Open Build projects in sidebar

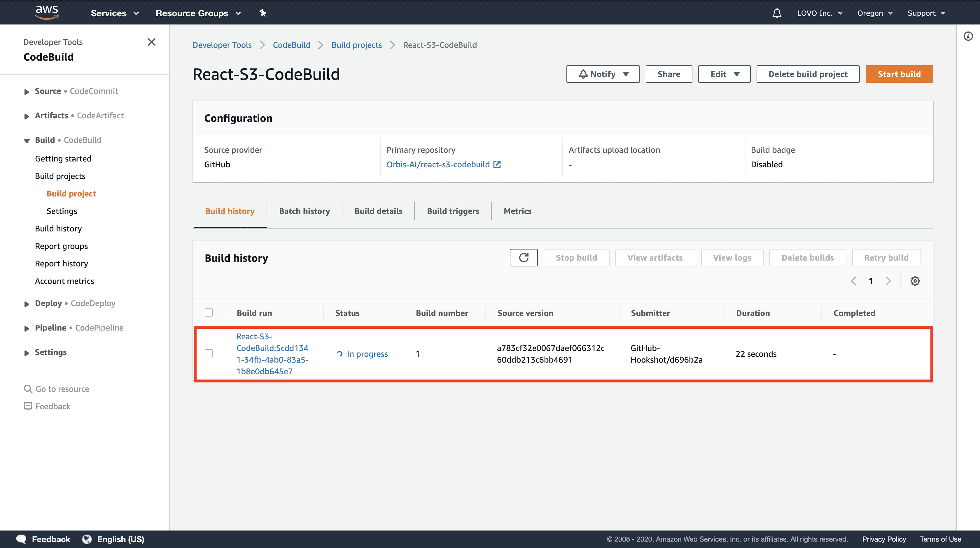(x=60, y=176)
